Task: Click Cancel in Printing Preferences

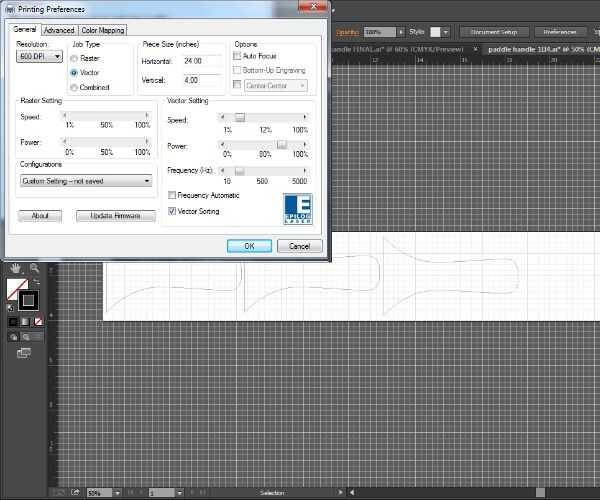Action: pyautogui.click(x=300, y=246)
